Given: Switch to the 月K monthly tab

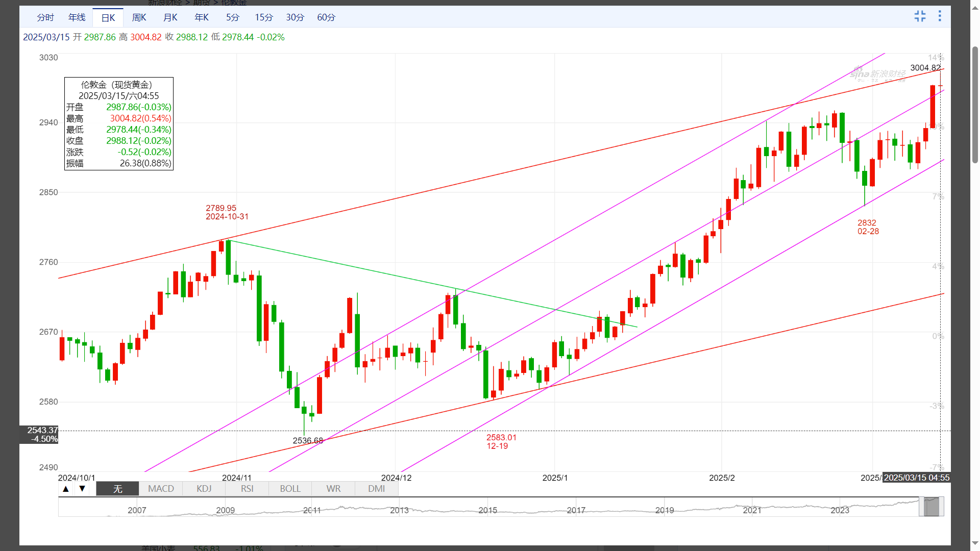Looking at the screenshot, I should pyautogui.click(x=170, y=18).
